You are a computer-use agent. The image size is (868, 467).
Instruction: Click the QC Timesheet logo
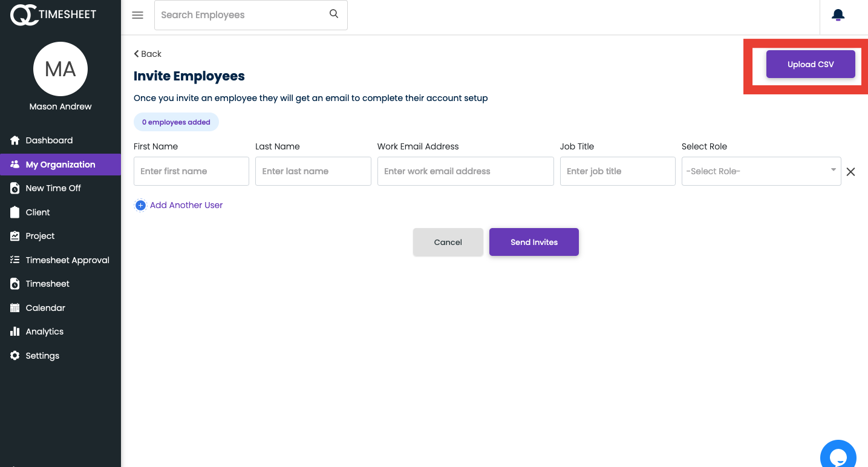pos(53,14)
